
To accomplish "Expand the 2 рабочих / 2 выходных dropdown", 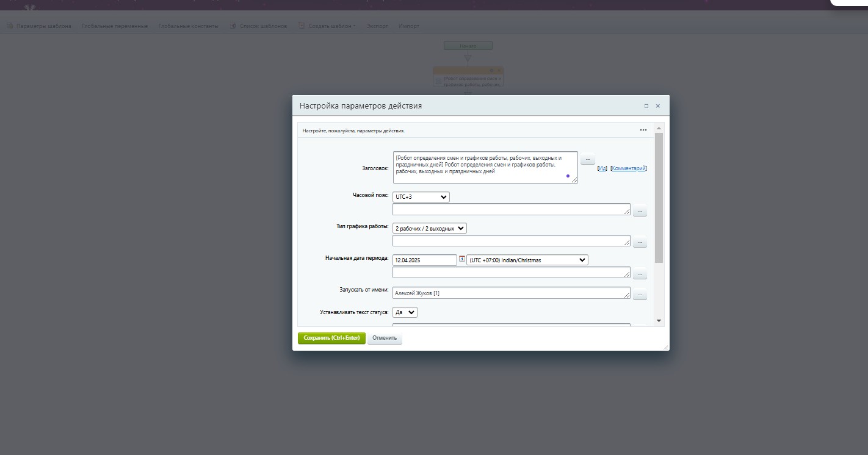I will point(429,228).
